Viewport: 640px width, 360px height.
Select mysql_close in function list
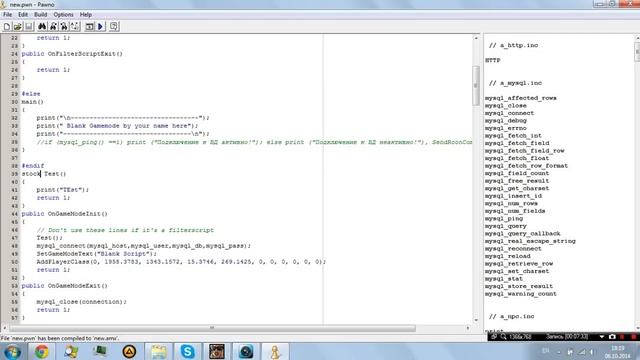coord(506,106)
